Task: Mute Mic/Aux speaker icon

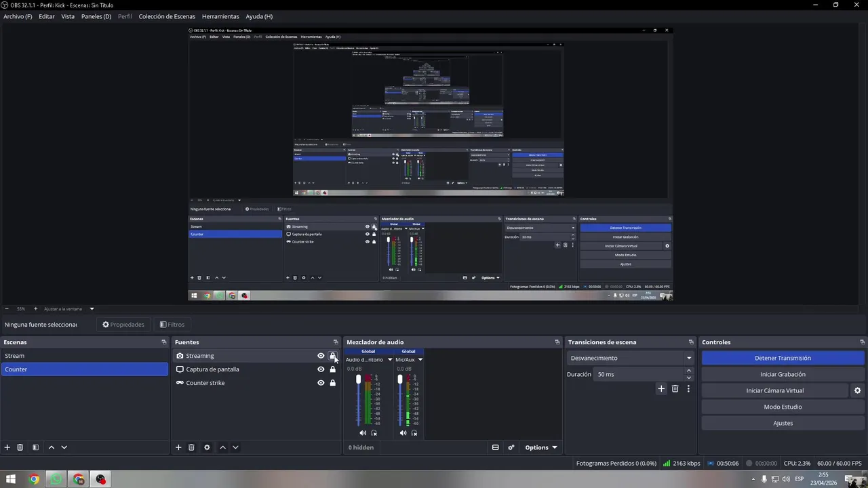Action: point(403,433)
